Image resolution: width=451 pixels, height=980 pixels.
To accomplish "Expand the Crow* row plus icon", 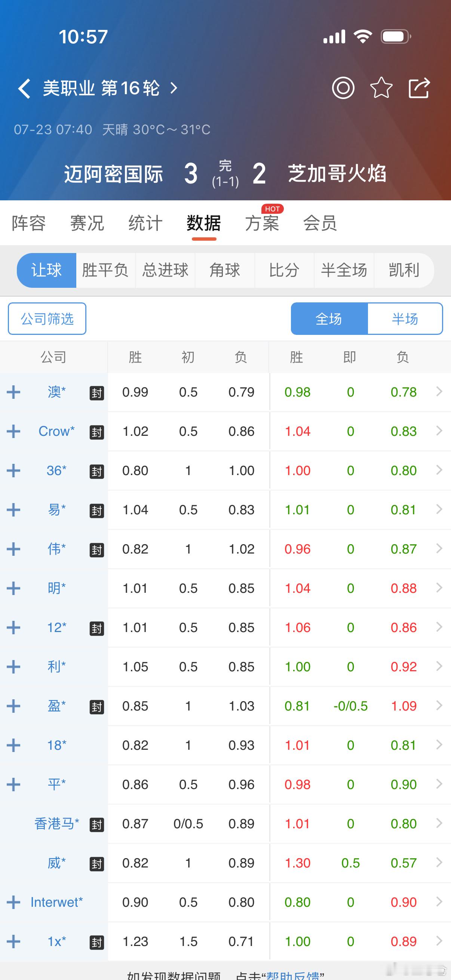I will tap(13, 431).
